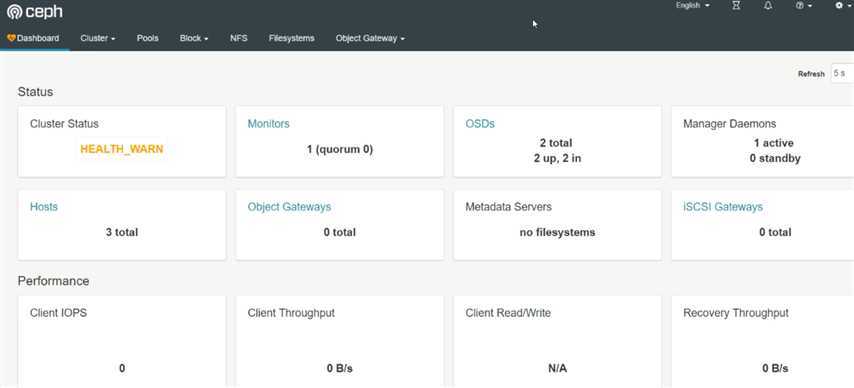854x388 pixels.
Task: Open the Monitors link
Action: pyautogui.click(x=269, y=124)
